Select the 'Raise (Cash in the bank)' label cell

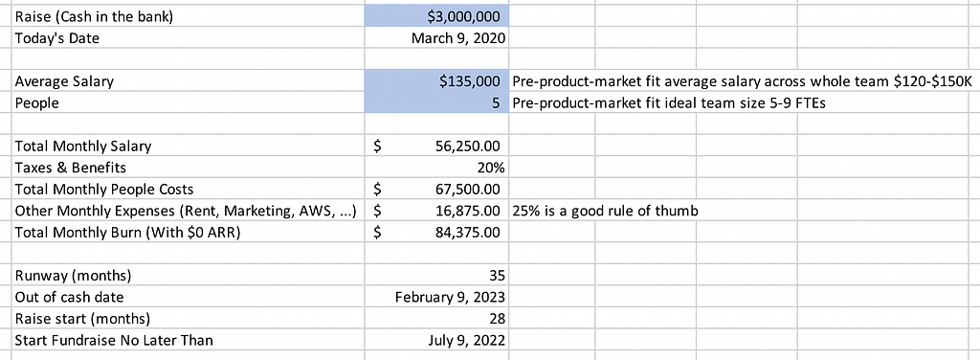(x=189, y=16)
